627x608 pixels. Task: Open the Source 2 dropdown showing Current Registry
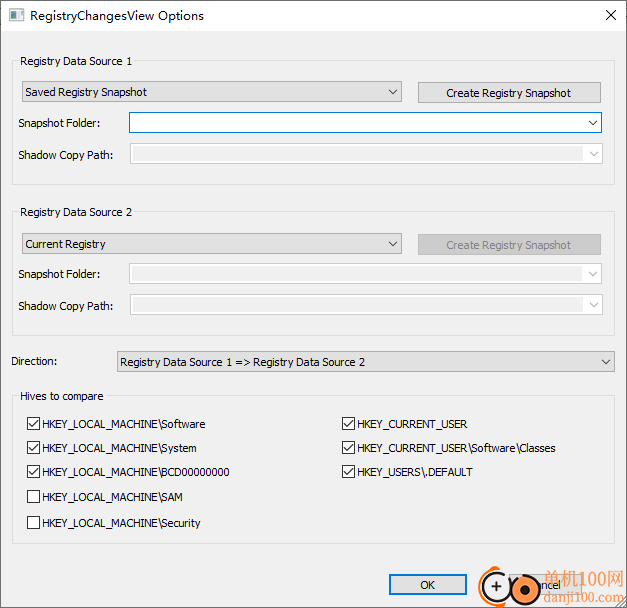tap(212, 244)
